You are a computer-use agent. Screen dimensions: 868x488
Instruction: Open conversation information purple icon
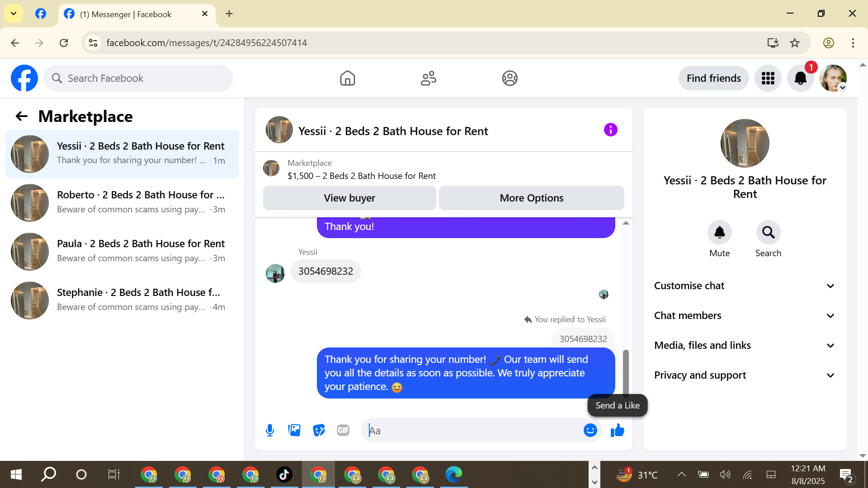click(x=610, y=130)
